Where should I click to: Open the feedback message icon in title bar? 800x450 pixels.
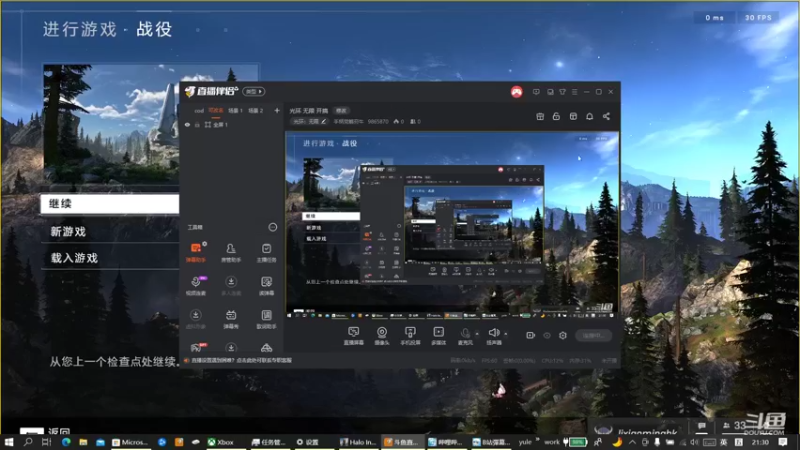point(536,92)
